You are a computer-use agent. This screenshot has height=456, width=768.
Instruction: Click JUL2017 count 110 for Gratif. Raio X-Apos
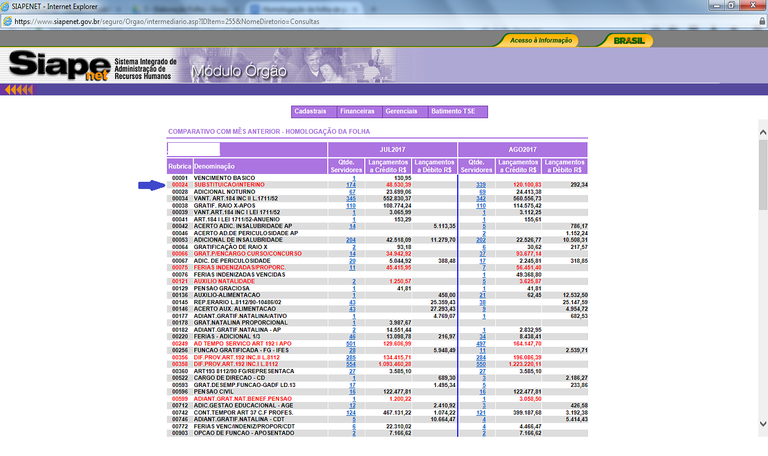click(351, 206)
